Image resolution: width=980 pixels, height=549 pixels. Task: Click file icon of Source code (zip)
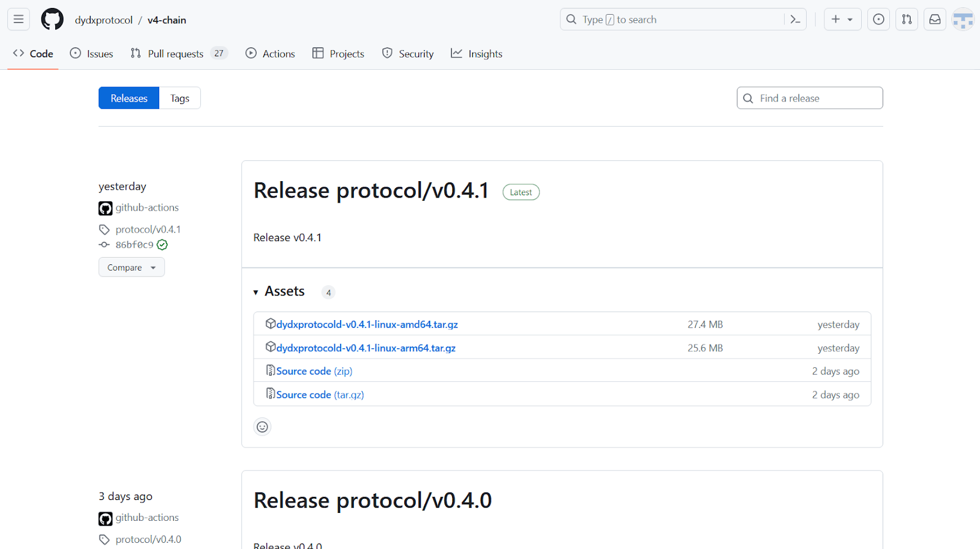[271, 370]
